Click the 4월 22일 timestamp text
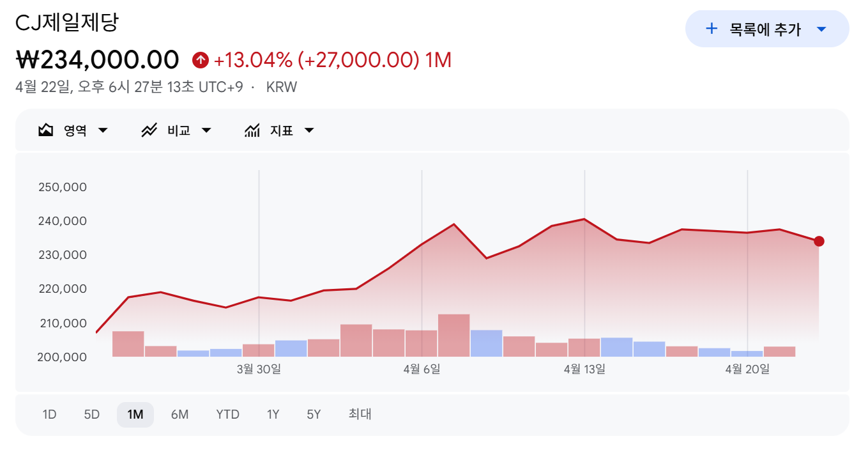The width and height of the screenshot is (868, 450). [129, 87]
